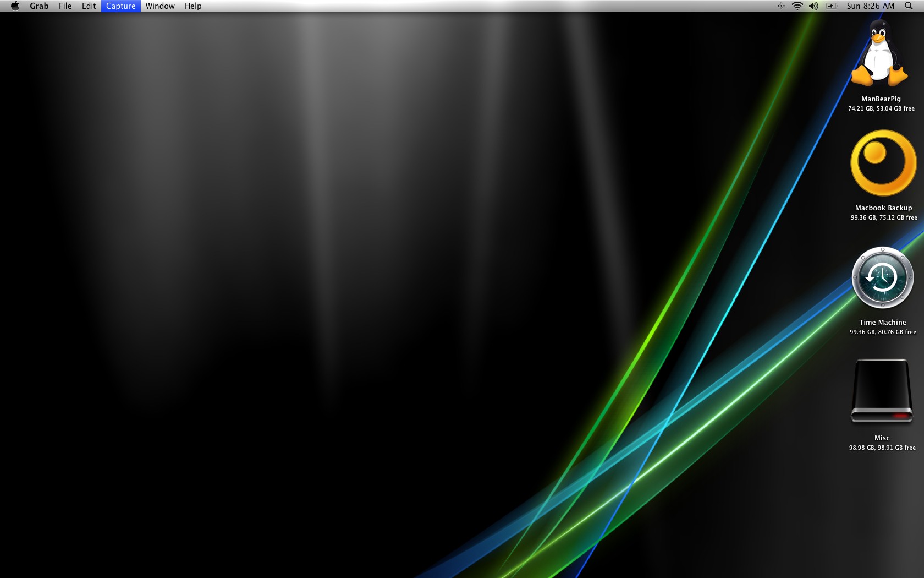
Task: Click the Bluetooth-style status icon left of Wi-Fi
Action: tap(781, 6)
